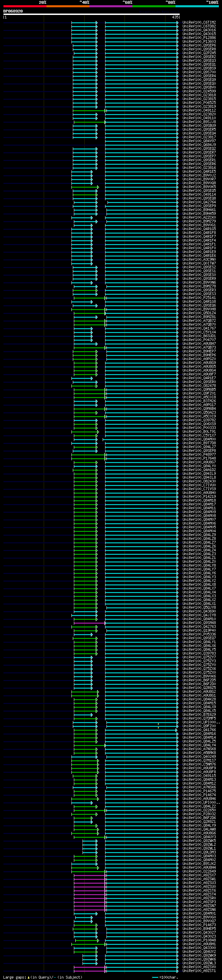Select hit label UniRef100_Q84M04
Screen dimensions: 222x980
199,531
